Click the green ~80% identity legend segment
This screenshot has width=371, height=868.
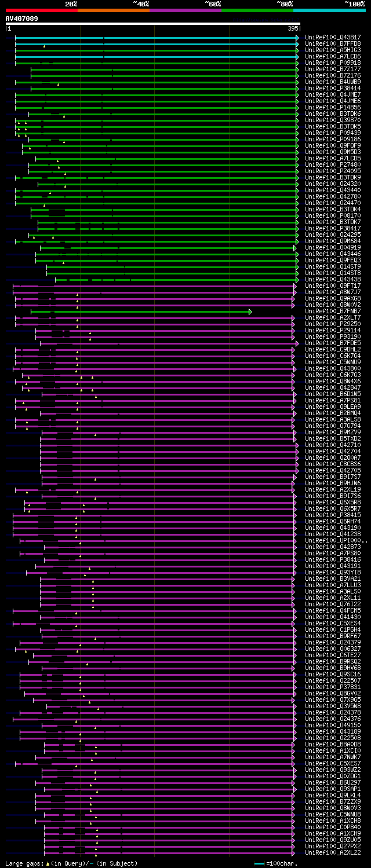tap(257, 10)
